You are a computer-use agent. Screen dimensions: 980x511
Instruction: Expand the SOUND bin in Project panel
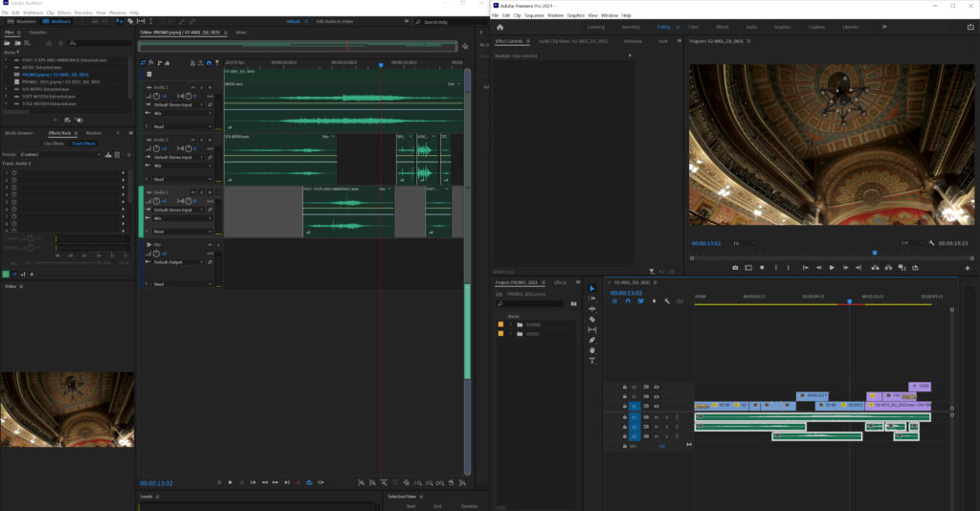click(x=510, y=324)
